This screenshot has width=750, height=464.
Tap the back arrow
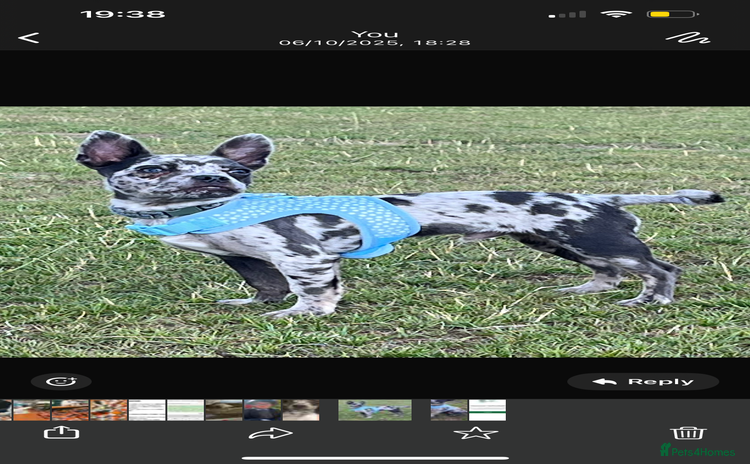(x=29, y=38)
